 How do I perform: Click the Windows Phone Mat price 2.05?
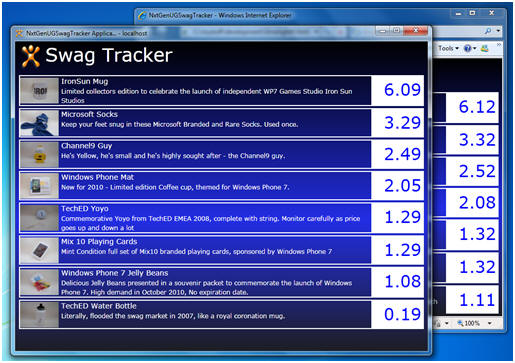[x=402, y=186]
